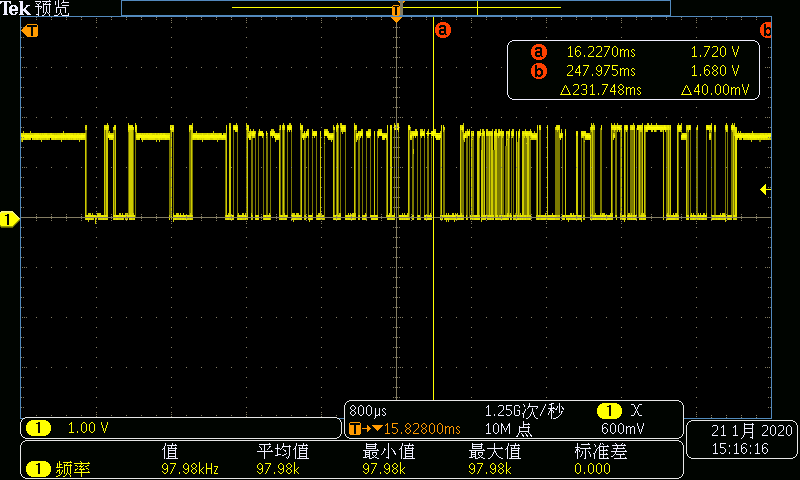
Task: Click the 600mV trigger level value
Action: click(x=622, y=429)
